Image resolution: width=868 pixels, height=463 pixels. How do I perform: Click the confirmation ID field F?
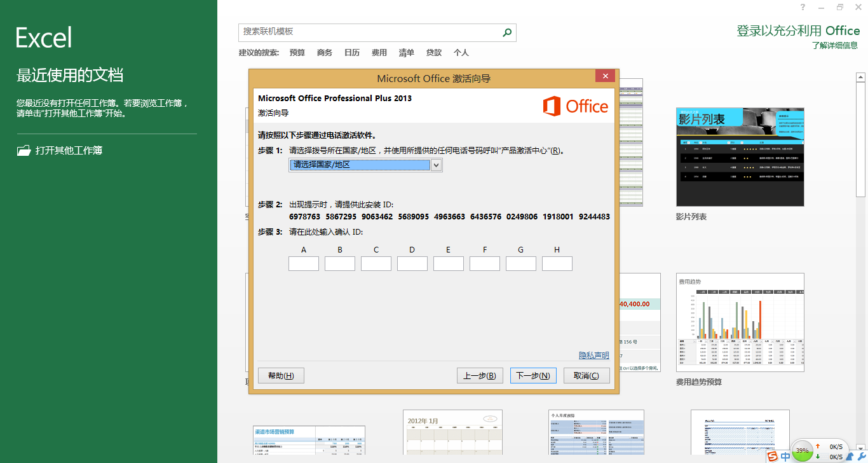tap(485, 263)
